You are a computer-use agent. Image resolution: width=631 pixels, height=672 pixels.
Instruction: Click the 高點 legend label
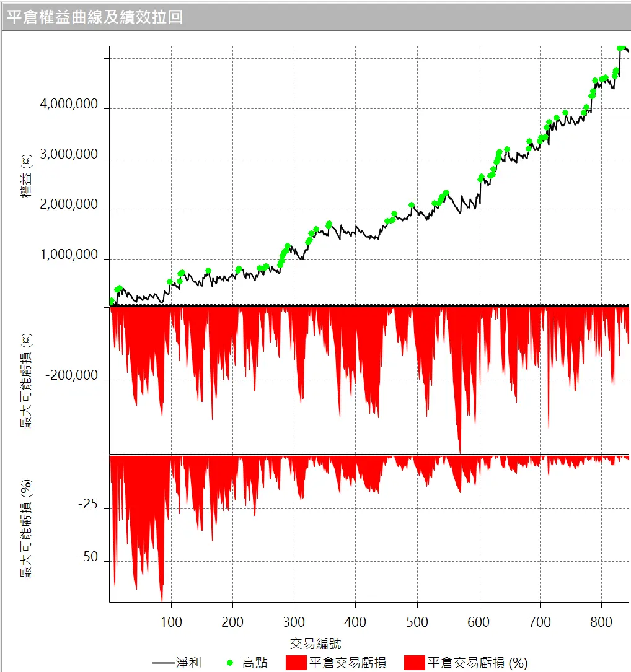click(x=255, y=663)
